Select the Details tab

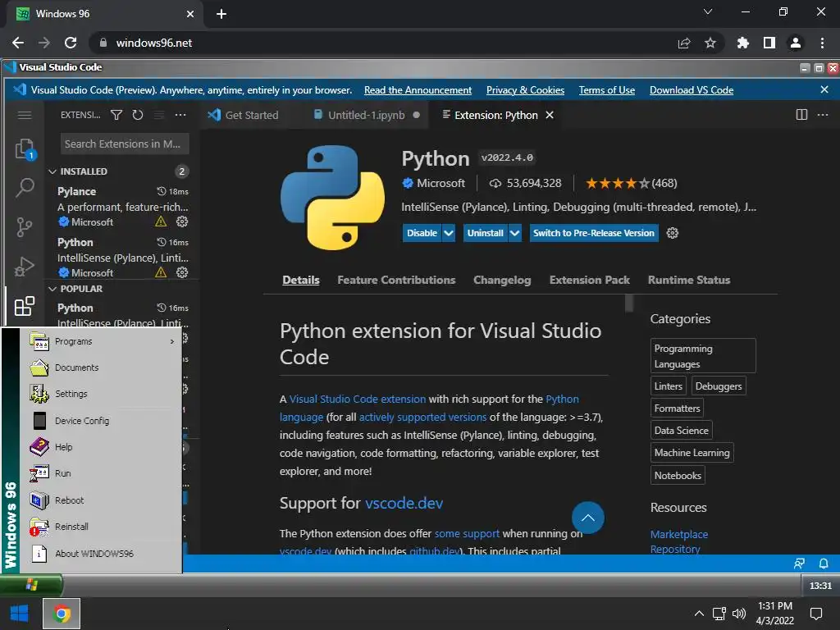[301, 281]
